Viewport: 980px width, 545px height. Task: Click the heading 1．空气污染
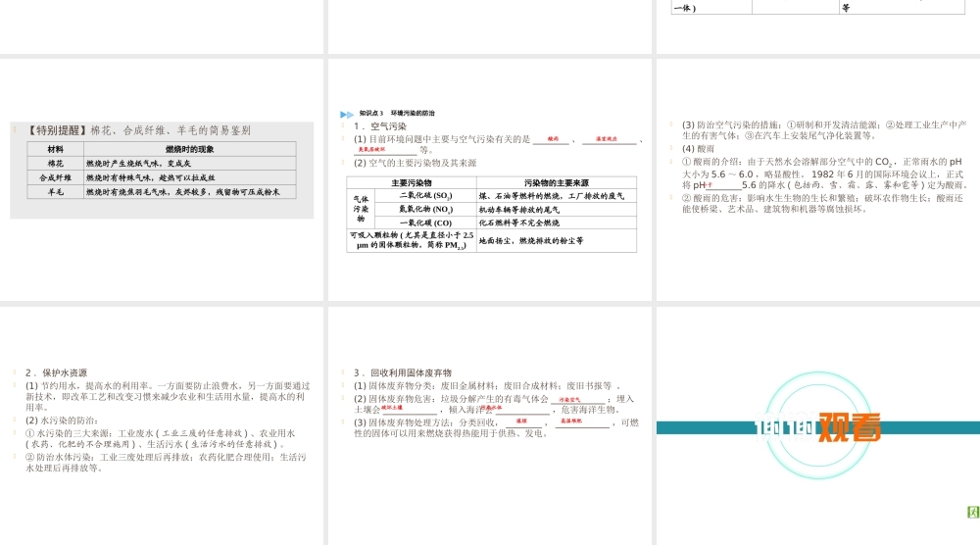[380, 126]
